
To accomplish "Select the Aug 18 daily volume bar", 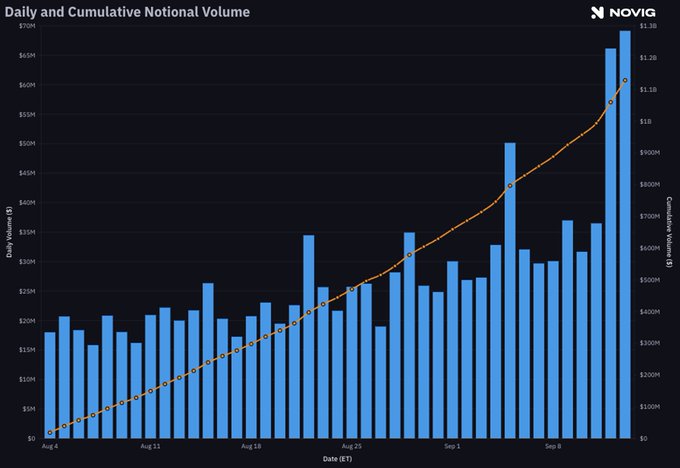I will click(x=251, y=377).
